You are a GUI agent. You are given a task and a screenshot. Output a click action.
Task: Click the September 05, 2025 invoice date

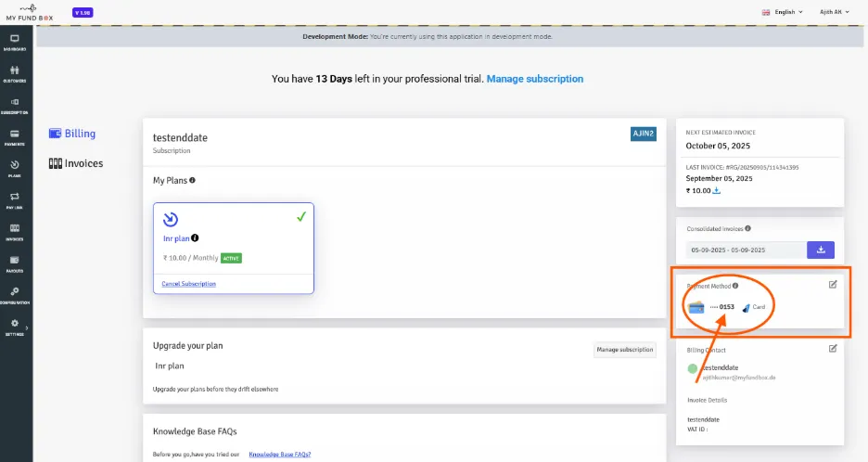[719, 178]
